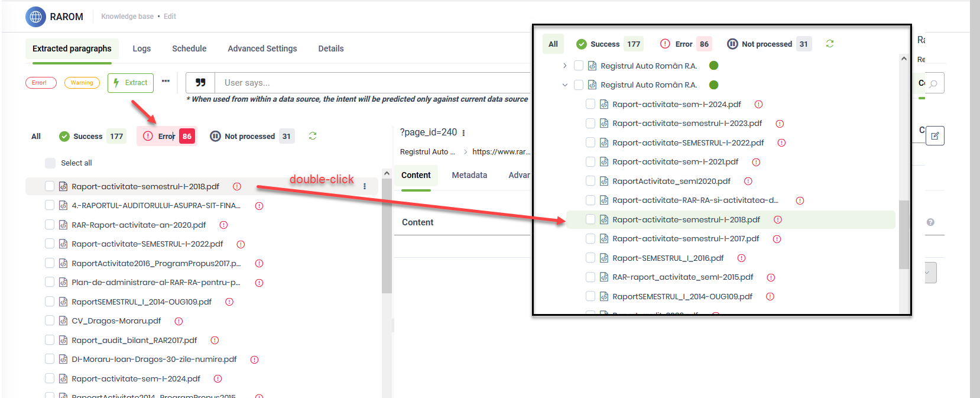Open the three-dot more menu next to Extract
980x398 pixels.
(166, 81)
